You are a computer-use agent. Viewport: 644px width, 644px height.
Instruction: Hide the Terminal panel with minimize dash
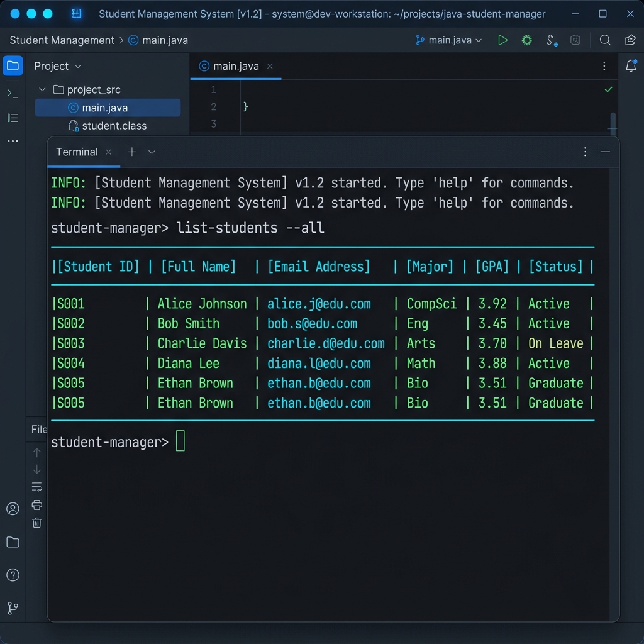click(605, 152)
